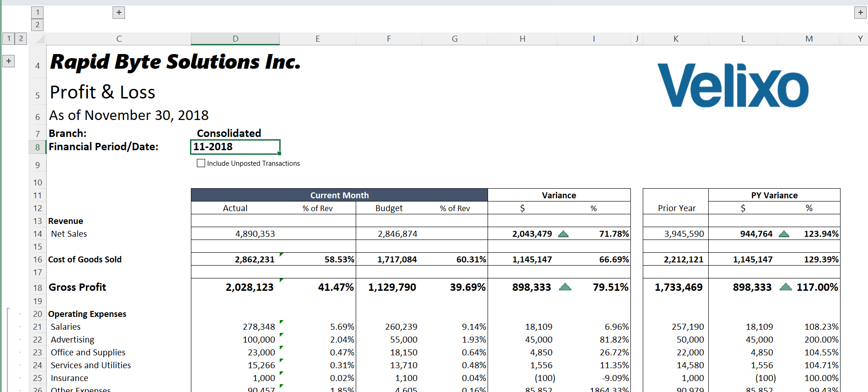The width and height of the screenshot is (868, 392).
Task: Select column C header
Action: point(119,39)
